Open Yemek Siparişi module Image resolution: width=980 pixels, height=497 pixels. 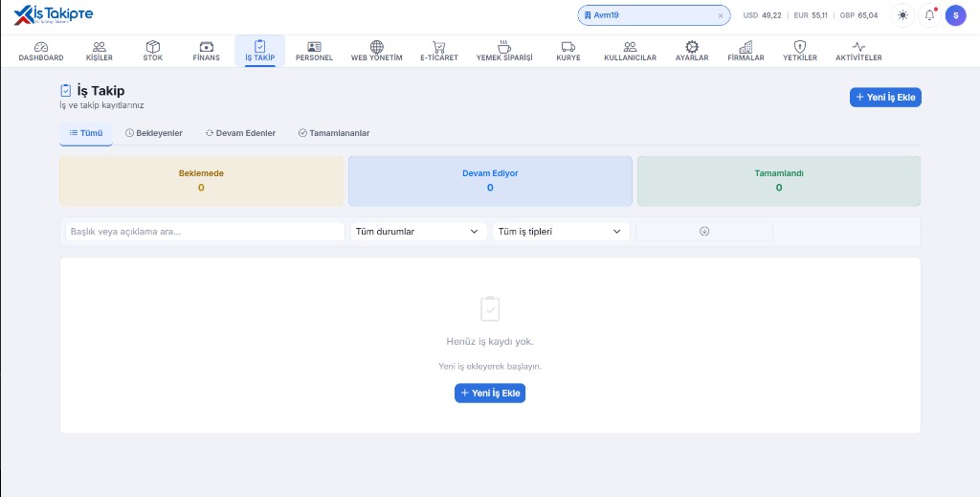[503, 52]
